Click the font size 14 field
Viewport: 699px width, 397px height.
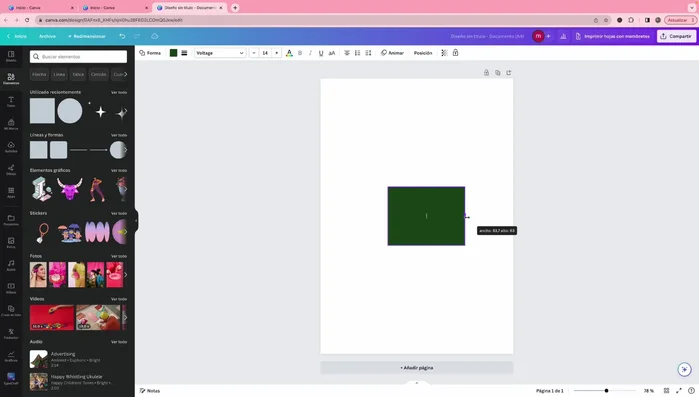pos(265,53)
